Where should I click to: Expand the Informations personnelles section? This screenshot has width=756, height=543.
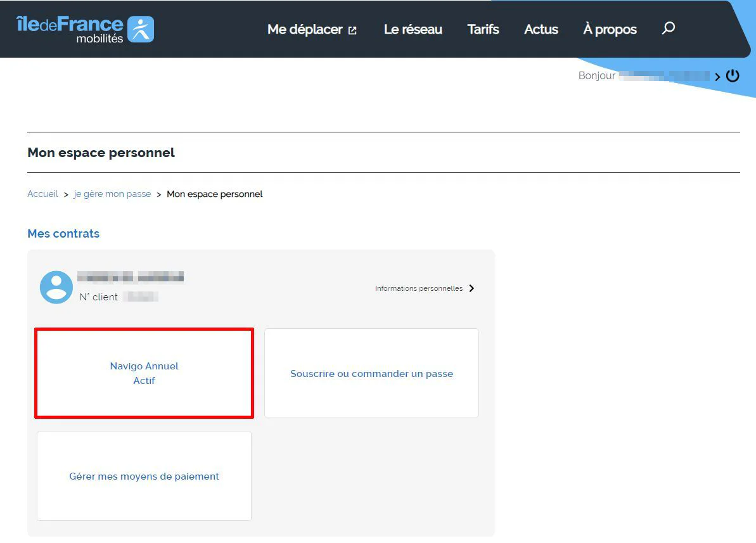pyautogui.click(x=420, y=288)
